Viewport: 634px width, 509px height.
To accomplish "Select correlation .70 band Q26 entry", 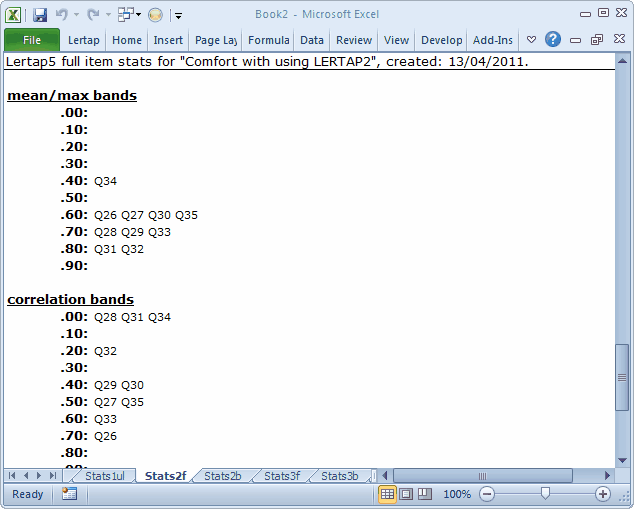I will coord(106,436).
